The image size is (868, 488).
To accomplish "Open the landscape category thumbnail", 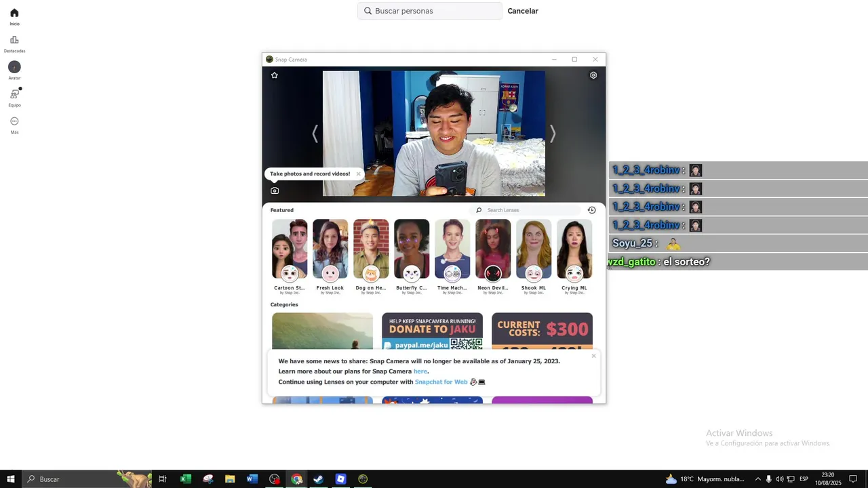I will 322,331.
